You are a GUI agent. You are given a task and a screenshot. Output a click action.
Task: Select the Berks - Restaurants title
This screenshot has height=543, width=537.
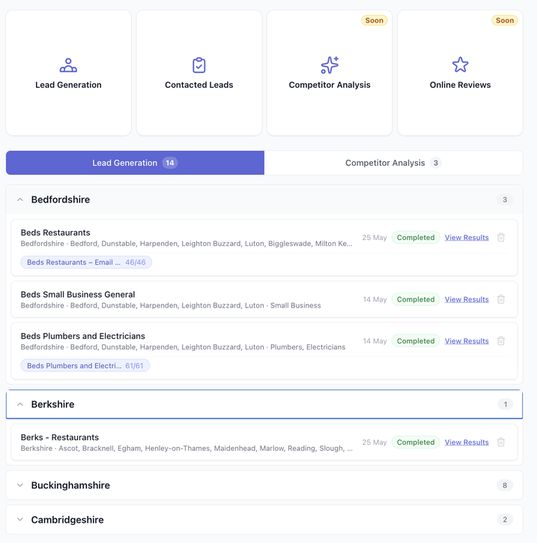pyautogui.click(x=60, y=437)
